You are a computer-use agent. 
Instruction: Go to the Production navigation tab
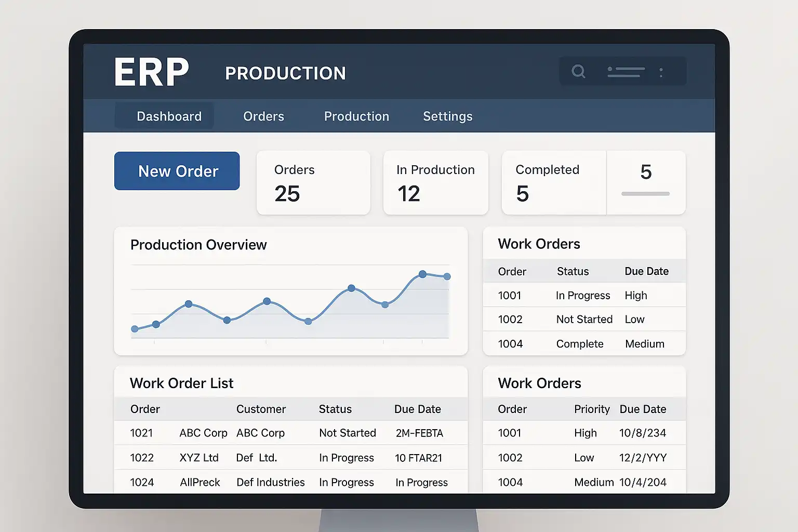(356, 116)
